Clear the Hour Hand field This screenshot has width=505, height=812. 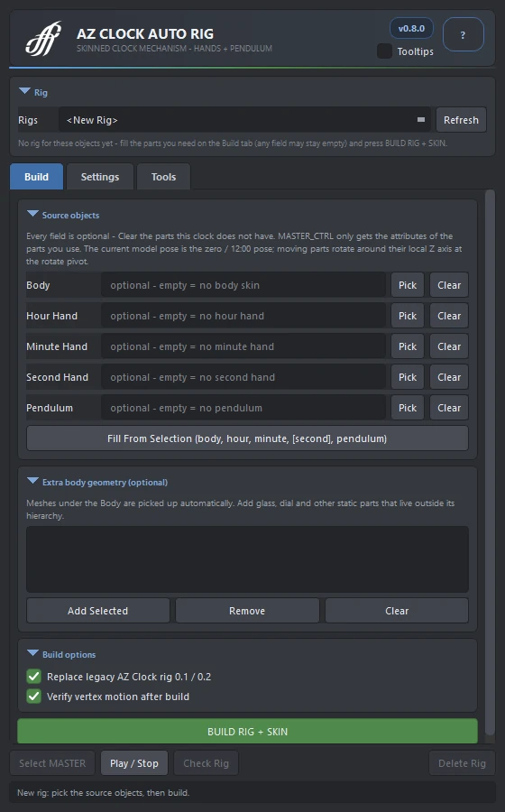coord(449,316)
